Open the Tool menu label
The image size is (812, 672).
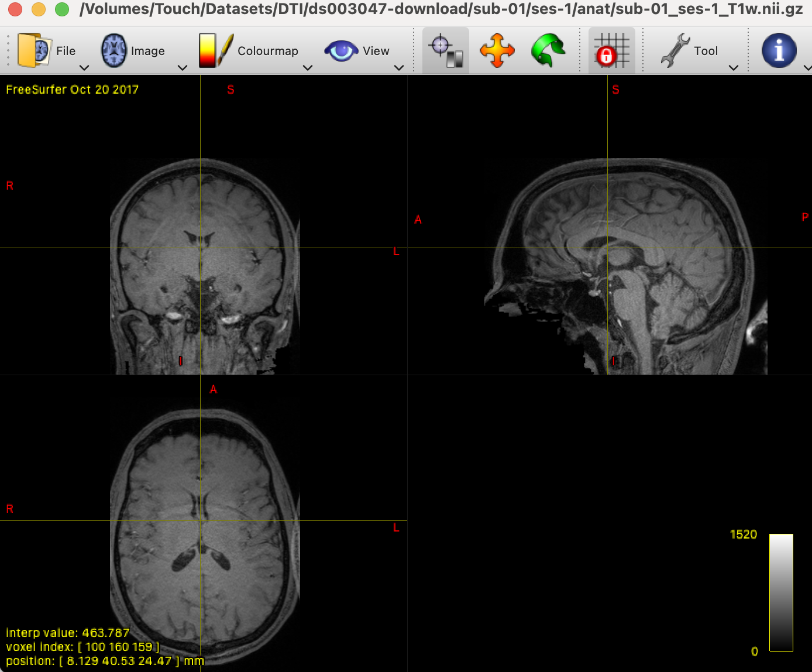tap(706, 51)
